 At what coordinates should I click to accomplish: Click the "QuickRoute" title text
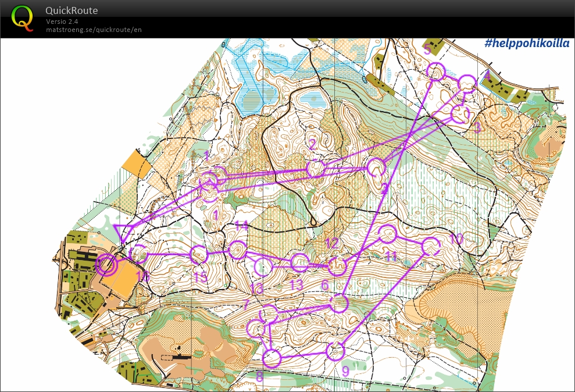72,10
